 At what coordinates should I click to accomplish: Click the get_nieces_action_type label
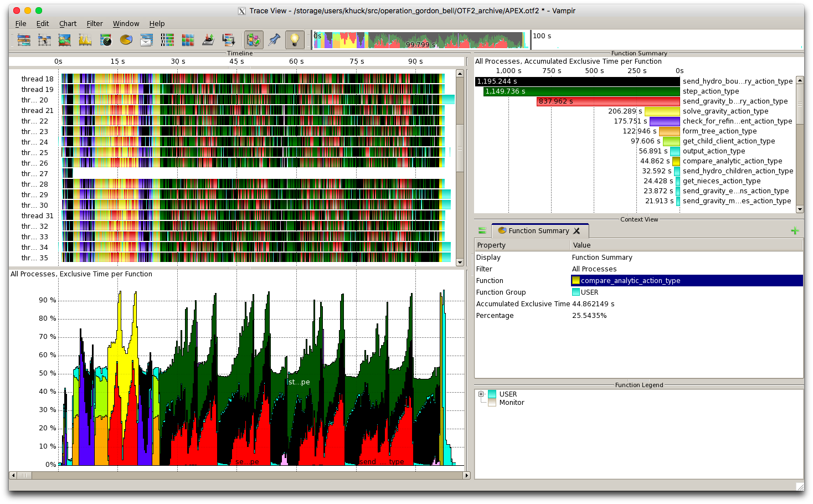pyautogui.click(x=722, y=181)
